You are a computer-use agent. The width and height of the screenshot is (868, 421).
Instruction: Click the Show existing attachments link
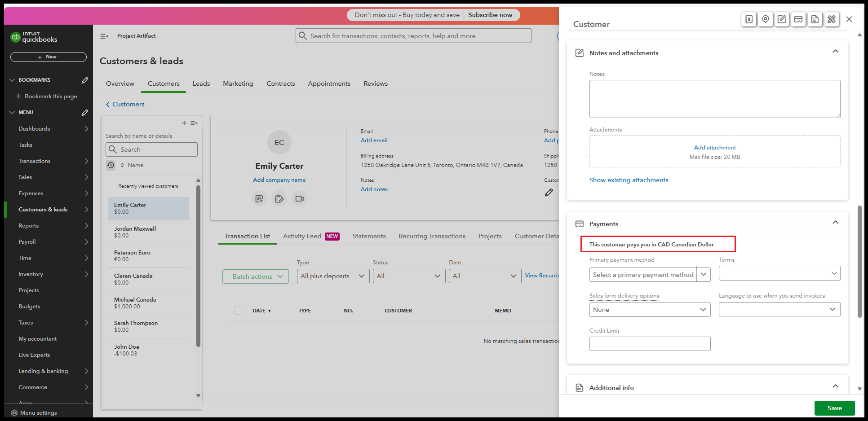pos(629,180)
